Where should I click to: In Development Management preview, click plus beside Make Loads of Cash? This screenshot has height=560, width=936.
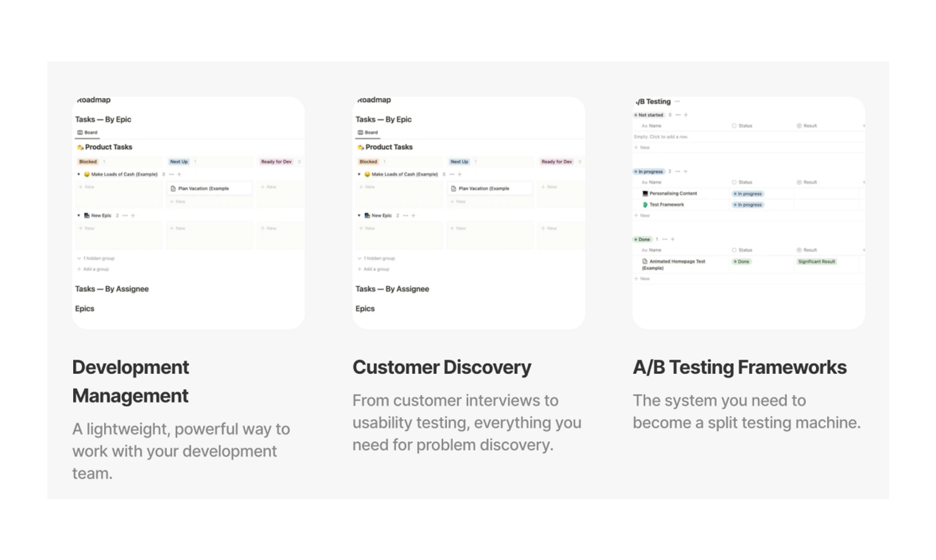(x=179, y=175)
